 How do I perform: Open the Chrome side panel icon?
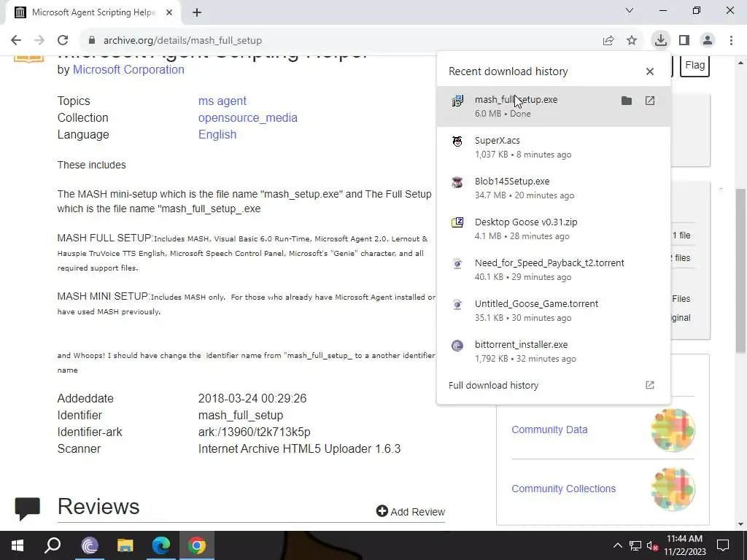tap(684, 41)
